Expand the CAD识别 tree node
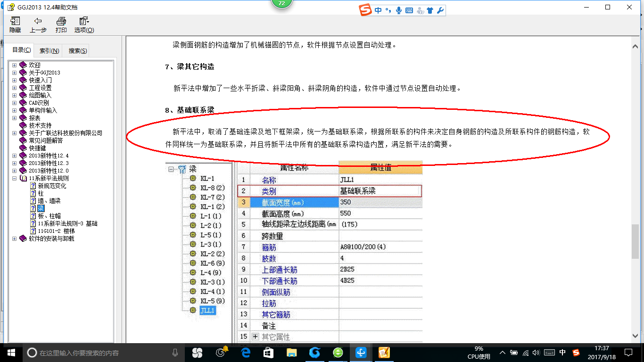Image resolution: width=644 pixels, height=362 pixels. (14, 103)
